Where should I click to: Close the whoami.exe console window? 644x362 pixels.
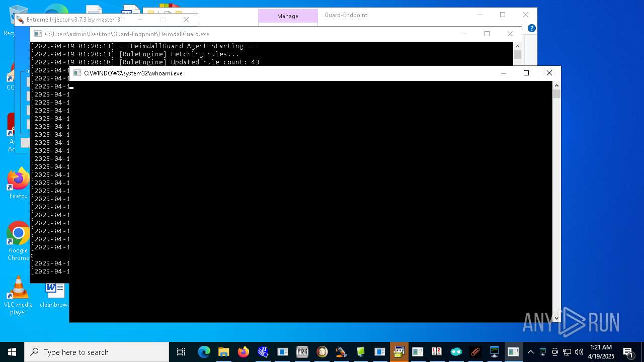click(x=549, y=73)
